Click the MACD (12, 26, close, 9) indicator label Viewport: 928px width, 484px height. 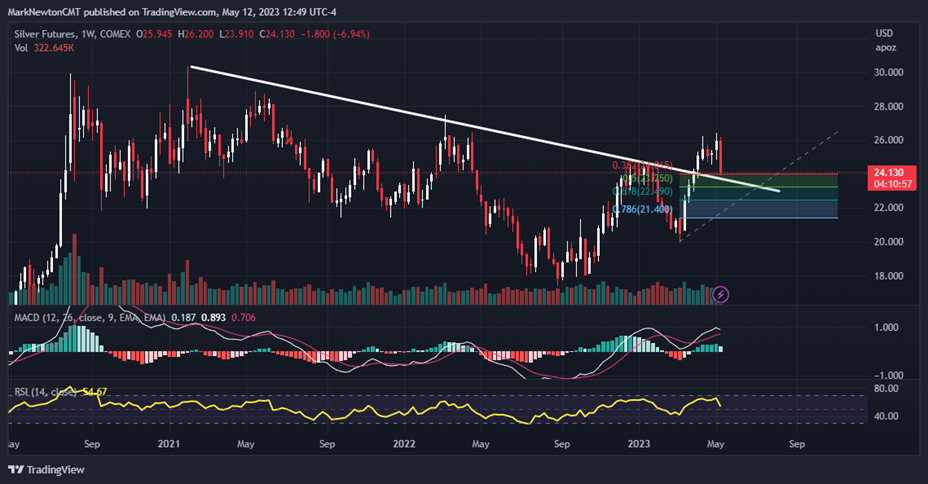(x=90, y=318)
